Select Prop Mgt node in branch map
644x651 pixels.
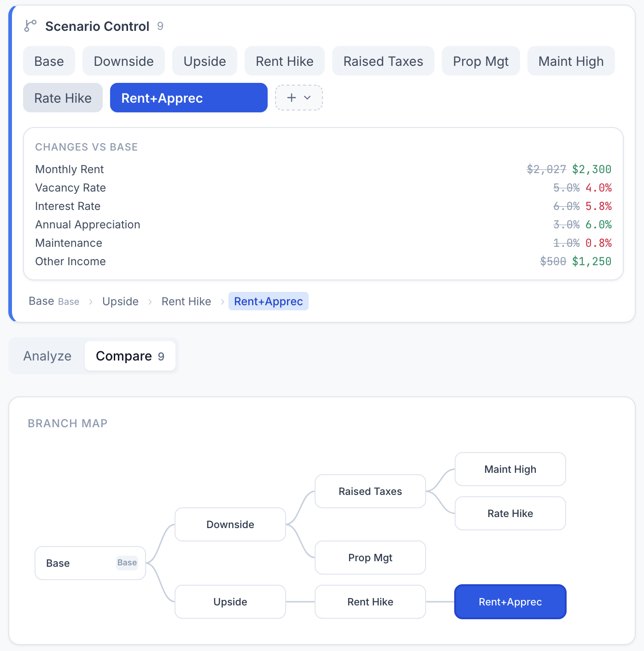[370, 558]
